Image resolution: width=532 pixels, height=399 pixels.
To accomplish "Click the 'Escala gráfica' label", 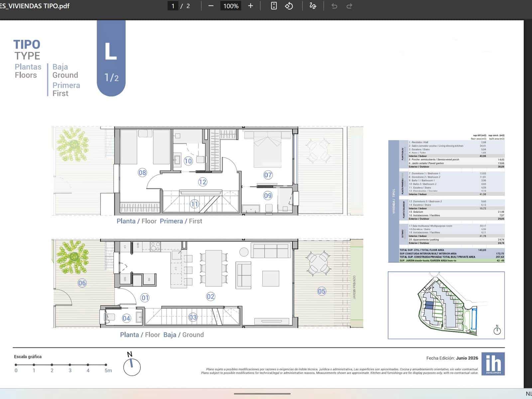I will click(x=28, y=356).
